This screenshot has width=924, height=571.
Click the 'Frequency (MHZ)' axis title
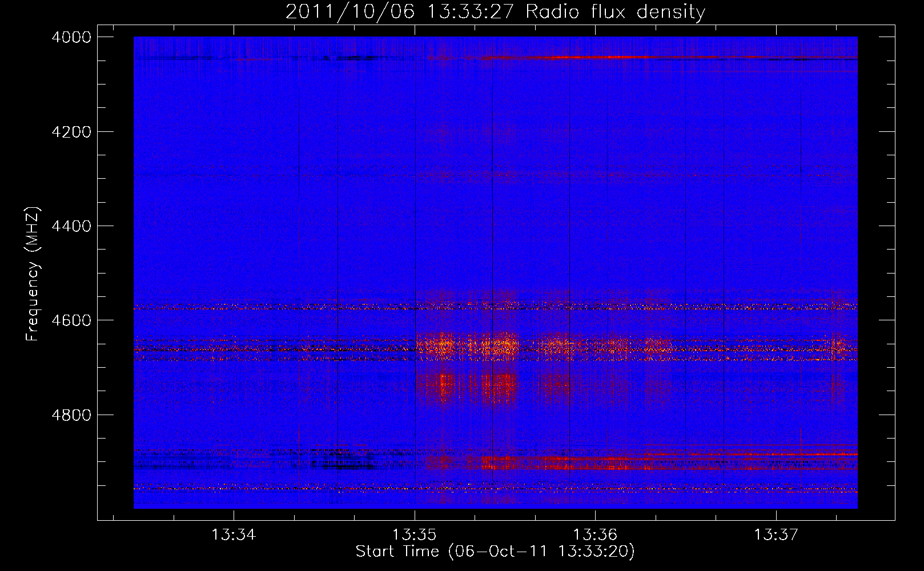click(x=33, y=274)
